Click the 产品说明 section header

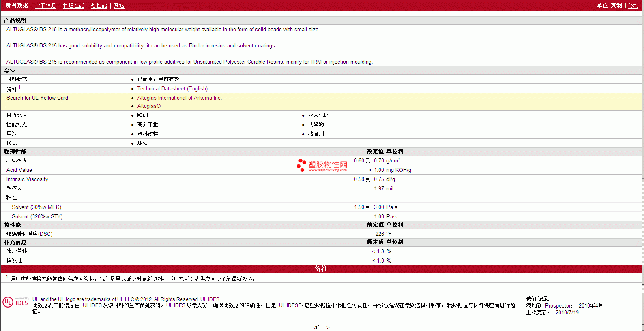coord(15,20)
